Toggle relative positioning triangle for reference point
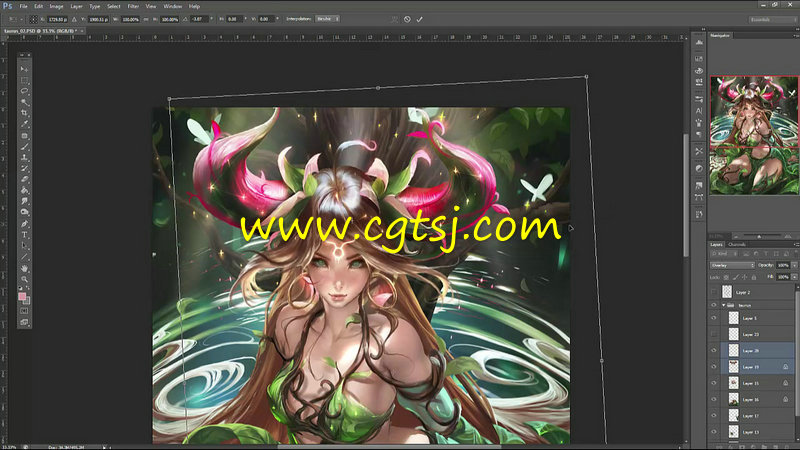The height and width of the screenshot is (450, 800). [74, 19]
